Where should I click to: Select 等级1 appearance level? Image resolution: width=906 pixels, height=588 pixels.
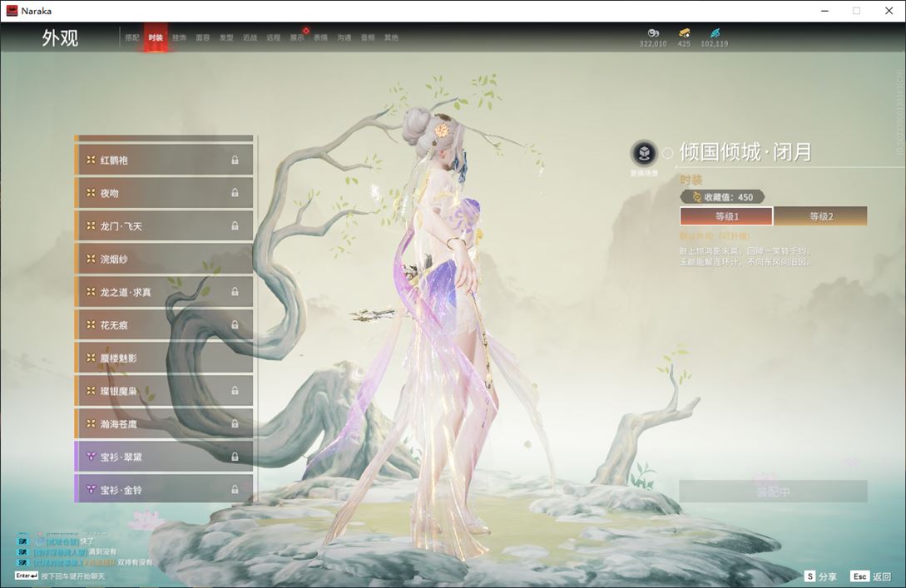click(726, 216)
